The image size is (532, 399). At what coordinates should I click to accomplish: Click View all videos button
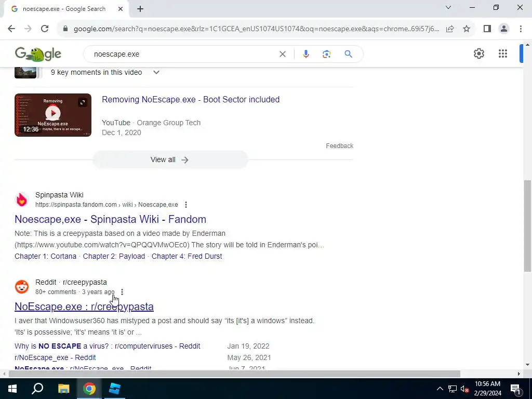[x=170, y=160]
